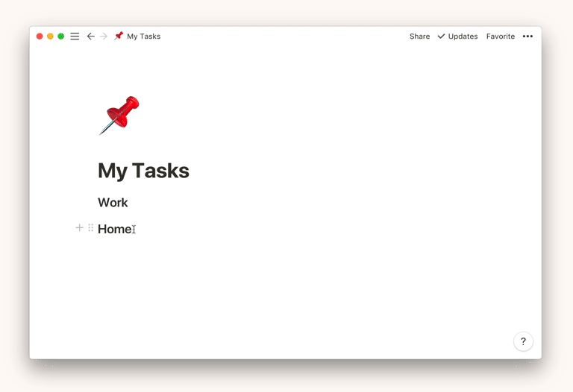Viewport: 573px width, 392px height.
Task: Open the help question mark button
Action: 523,341
